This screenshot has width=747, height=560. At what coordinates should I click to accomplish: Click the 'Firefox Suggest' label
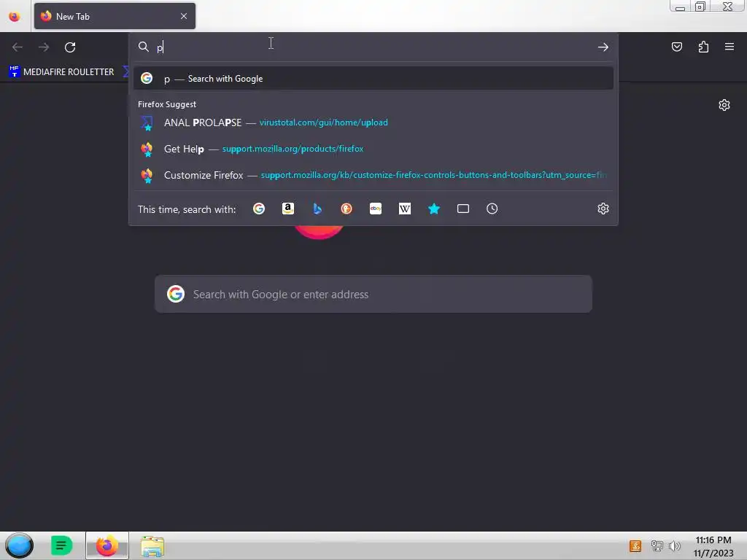167,104
